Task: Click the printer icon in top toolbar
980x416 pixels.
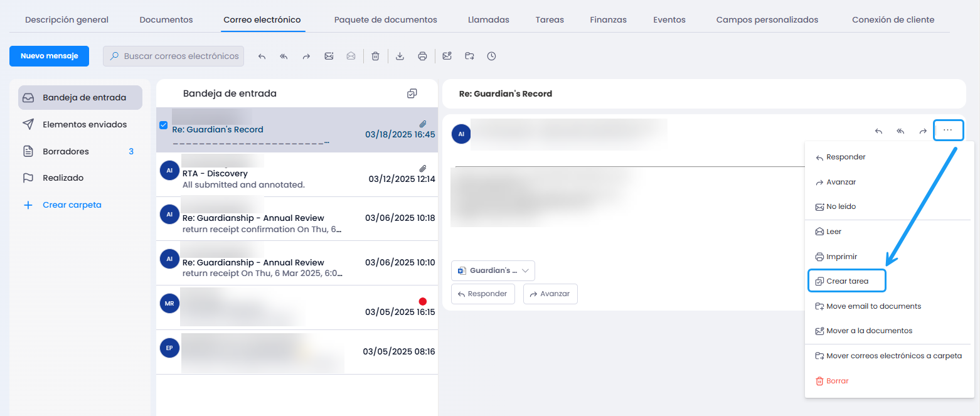Action: [x=422, y=56]
